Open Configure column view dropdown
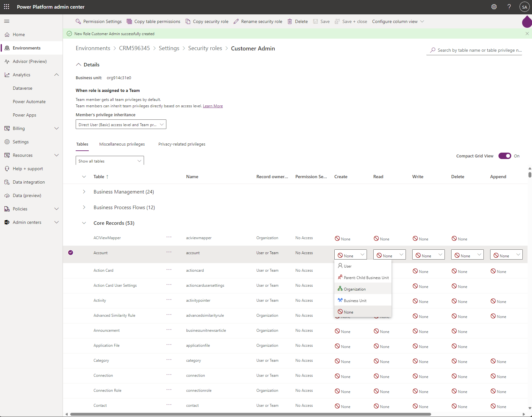Viewport: 532px width, 417px height. (398, 21)
